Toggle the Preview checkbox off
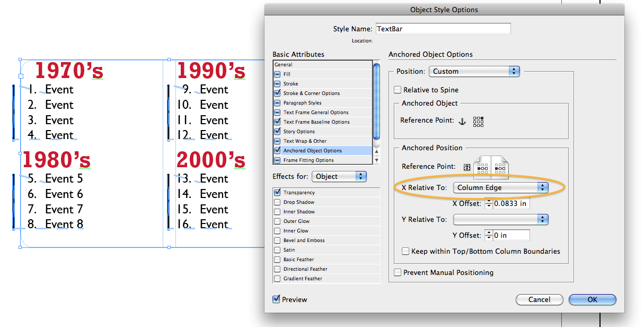This screenshot has height=327, width=644. click(276, 299)
